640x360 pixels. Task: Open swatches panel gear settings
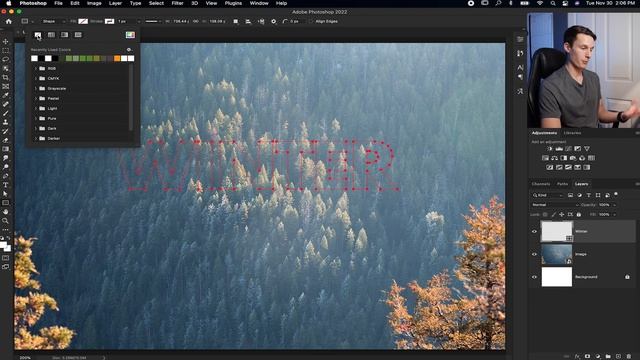[129, 50]
